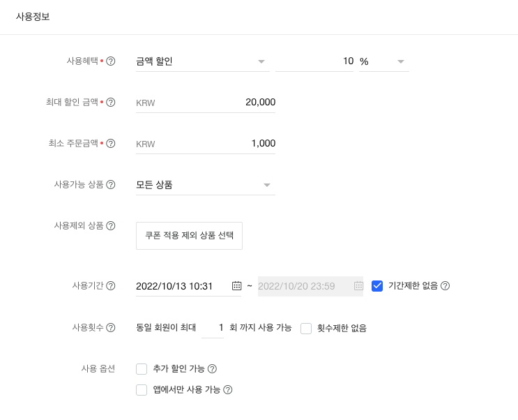Click help icon next to 기간제한 없음
Viewport: 518px width, 420px height.
tap(445, 286)
